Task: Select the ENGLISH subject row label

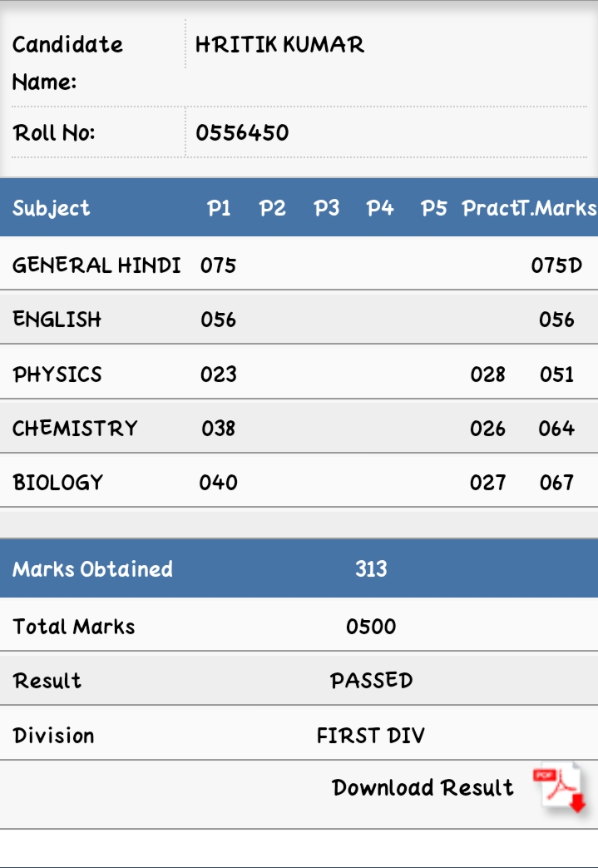Action: [57, 320]
